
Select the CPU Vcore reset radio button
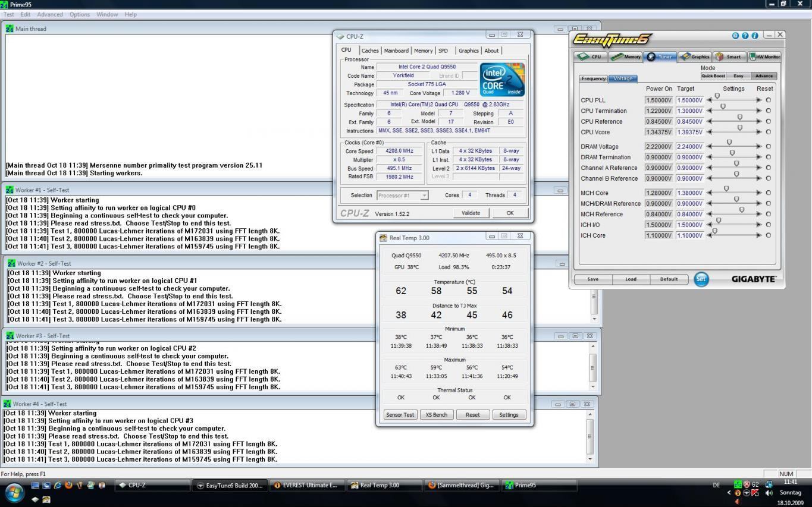[768, 133]
